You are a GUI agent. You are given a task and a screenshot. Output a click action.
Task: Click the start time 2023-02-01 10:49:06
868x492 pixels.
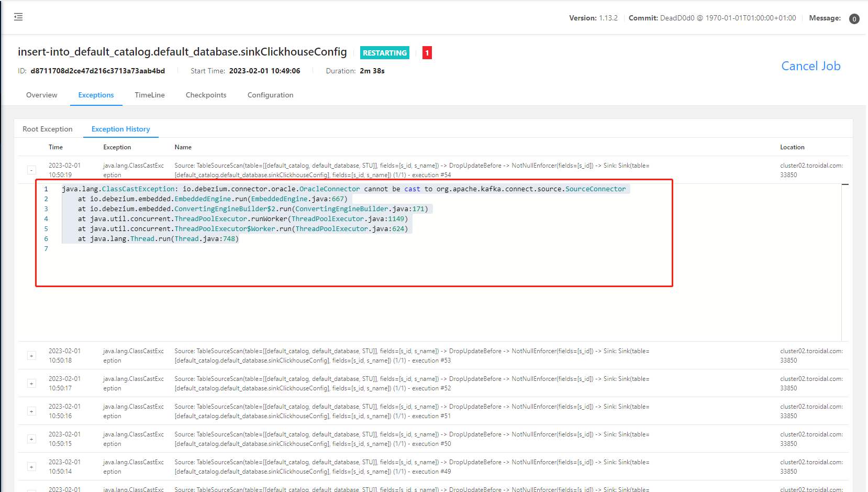tap(264, 71)
